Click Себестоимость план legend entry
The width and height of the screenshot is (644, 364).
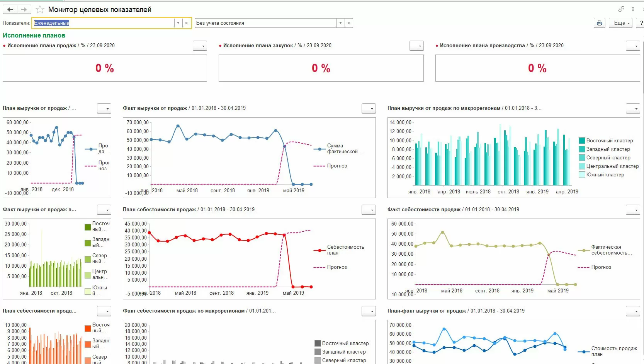(x=339, y=250)
